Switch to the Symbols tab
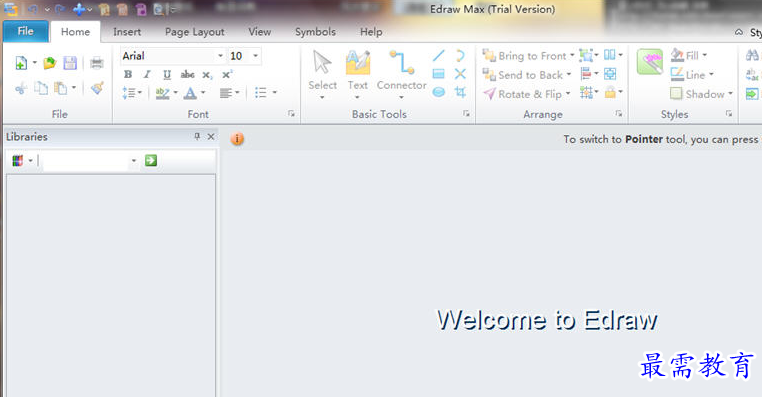Screen dimensions: 762x397 [315, 32]
